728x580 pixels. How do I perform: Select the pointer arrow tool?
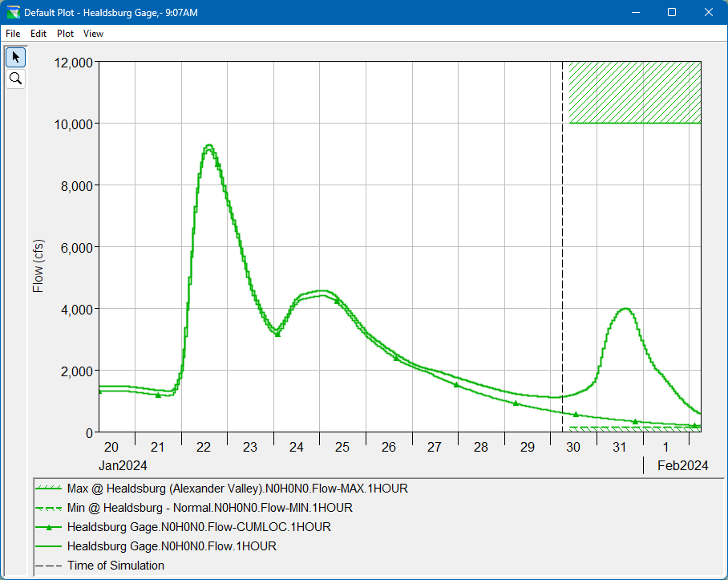coord(16,58)
